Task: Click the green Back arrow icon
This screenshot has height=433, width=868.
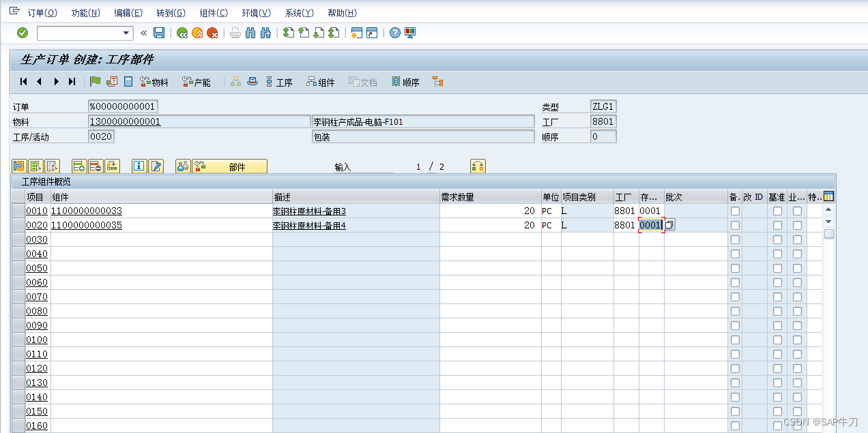Action: 182,33
